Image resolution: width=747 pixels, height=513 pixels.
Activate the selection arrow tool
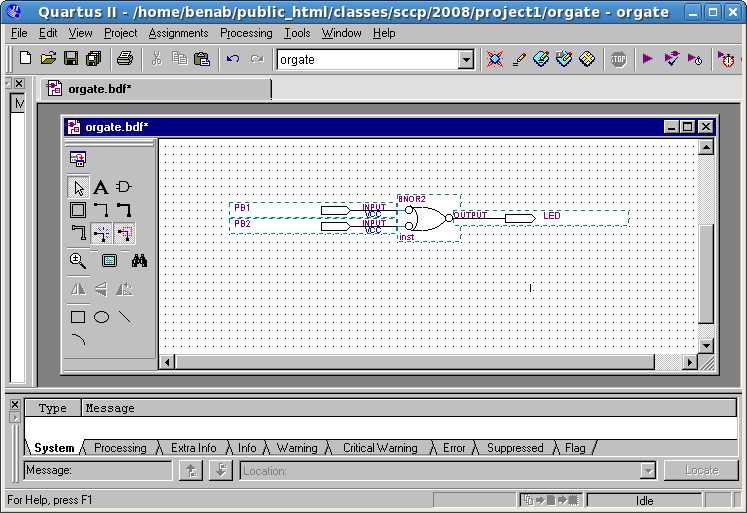[x=78, y=187]
